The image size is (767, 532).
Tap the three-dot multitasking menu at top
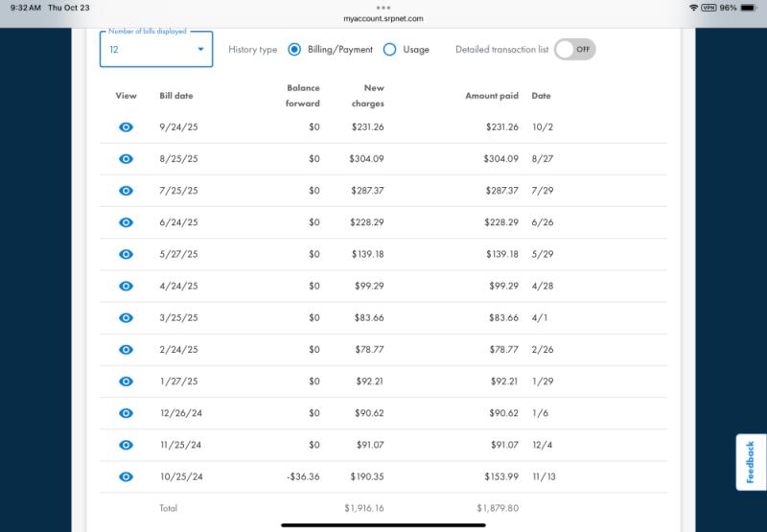click(383, 7)
